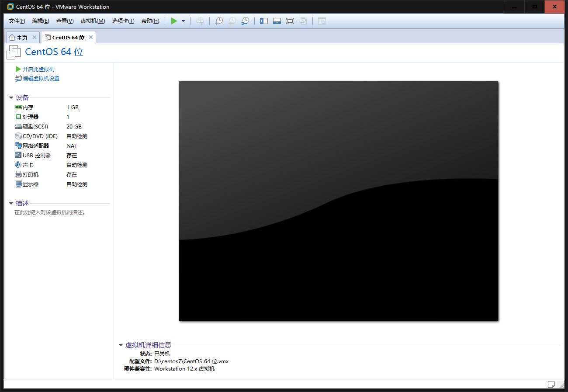Open the snapshot manager wrench-clock icon

tap(245, 21)
